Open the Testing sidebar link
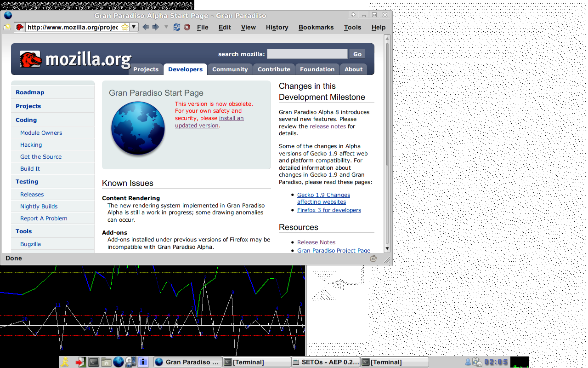Screen dimensions: 588x368 coord(27,182)
